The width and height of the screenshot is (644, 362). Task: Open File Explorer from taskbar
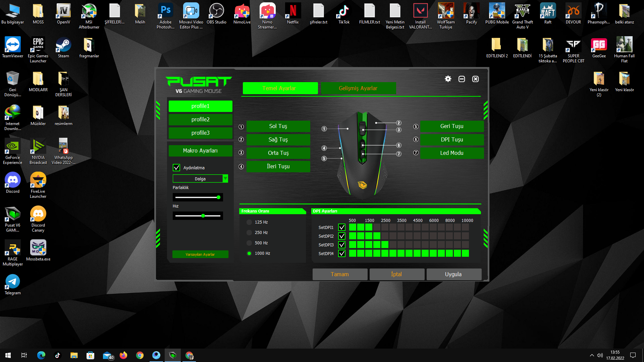(x=74, y=355)
